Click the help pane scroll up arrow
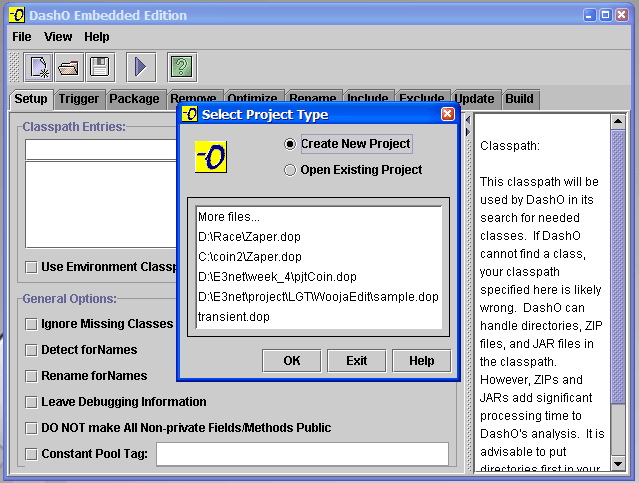The height and width of the screenshot is (483, 639). [618, 121]
